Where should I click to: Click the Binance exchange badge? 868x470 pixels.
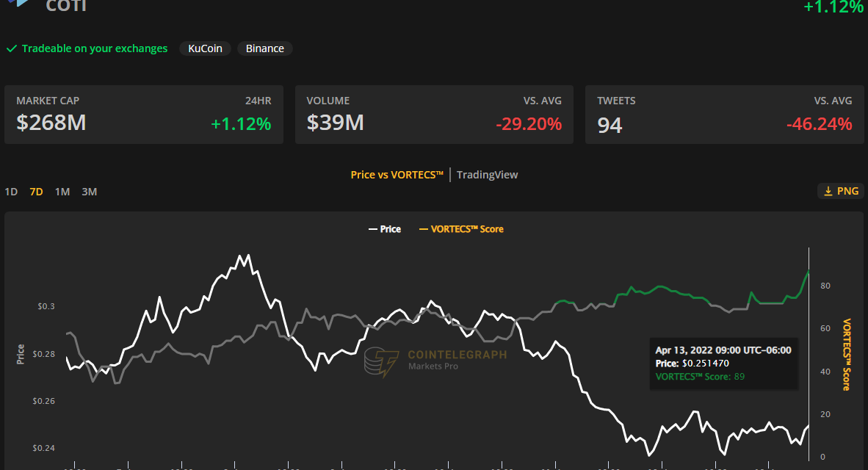(x=264, y=48)
